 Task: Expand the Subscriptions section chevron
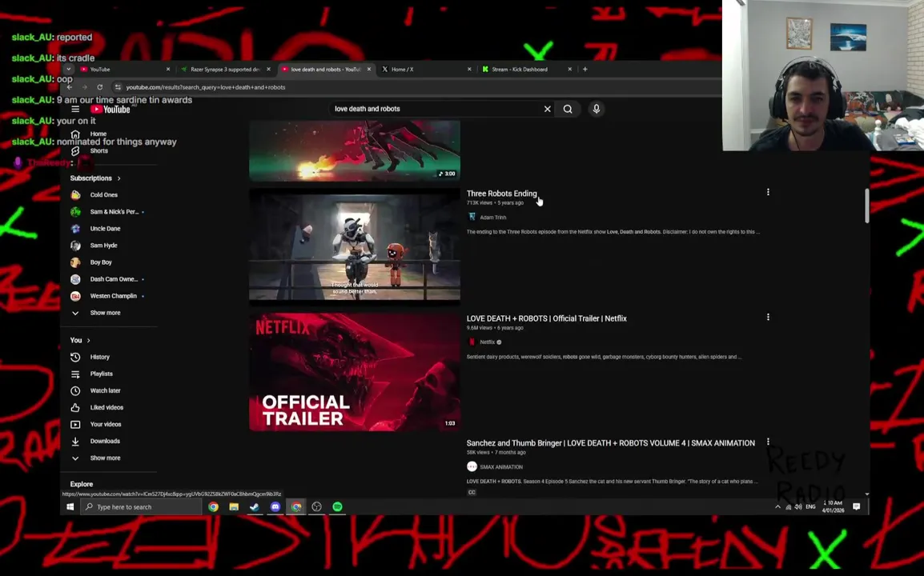[x=119, y=178]
